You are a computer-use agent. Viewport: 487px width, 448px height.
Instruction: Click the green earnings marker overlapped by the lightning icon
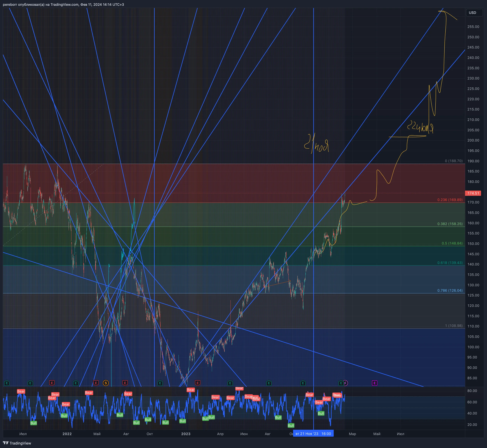click(x=341, y=383)
